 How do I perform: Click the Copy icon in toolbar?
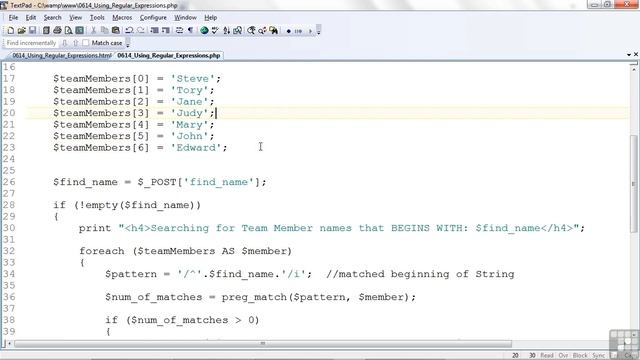click(104, 31)
